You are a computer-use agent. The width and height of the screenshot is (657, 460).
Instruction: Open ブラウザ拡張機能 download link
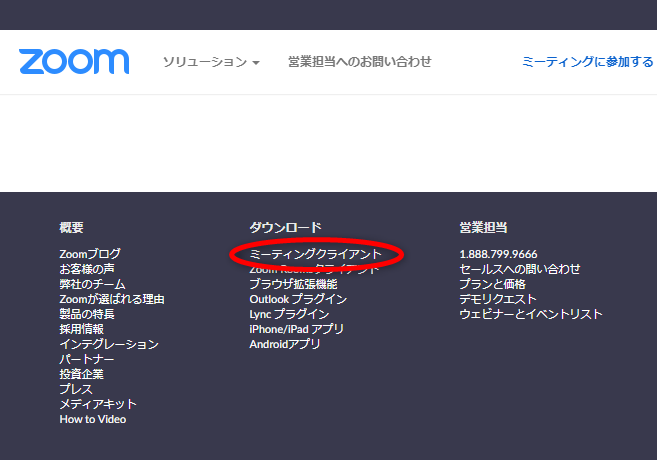(x=293, y=284)
